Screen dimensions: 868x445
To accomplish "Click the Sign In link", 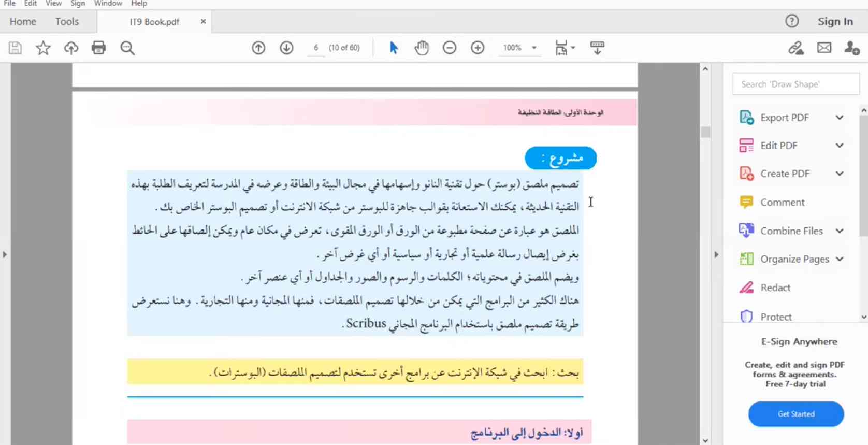I will tap(835, 21).
